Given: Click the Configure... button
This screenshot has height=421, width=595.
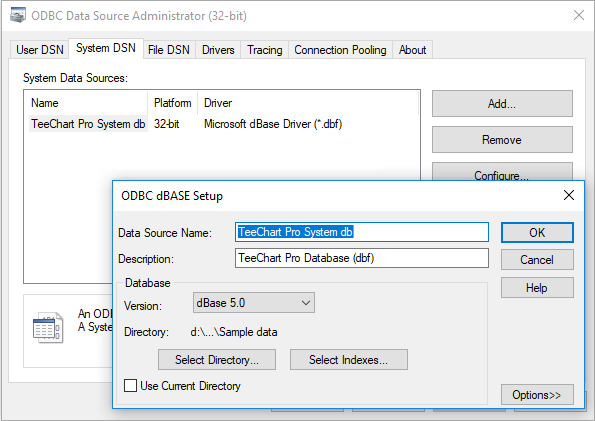Looking at the screenshot, I should [x=502, y=172].
